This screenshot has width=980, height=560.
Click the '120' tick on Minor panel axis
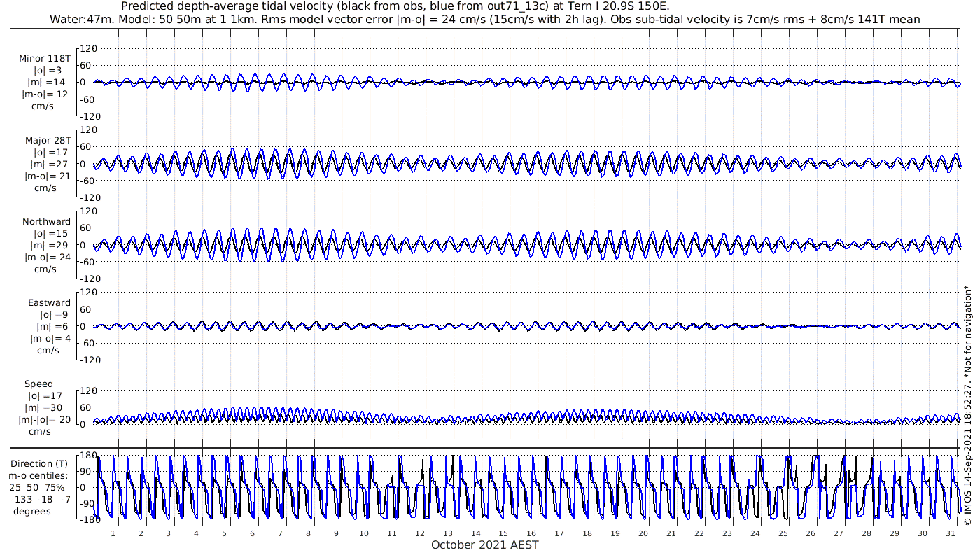(87, 48)
